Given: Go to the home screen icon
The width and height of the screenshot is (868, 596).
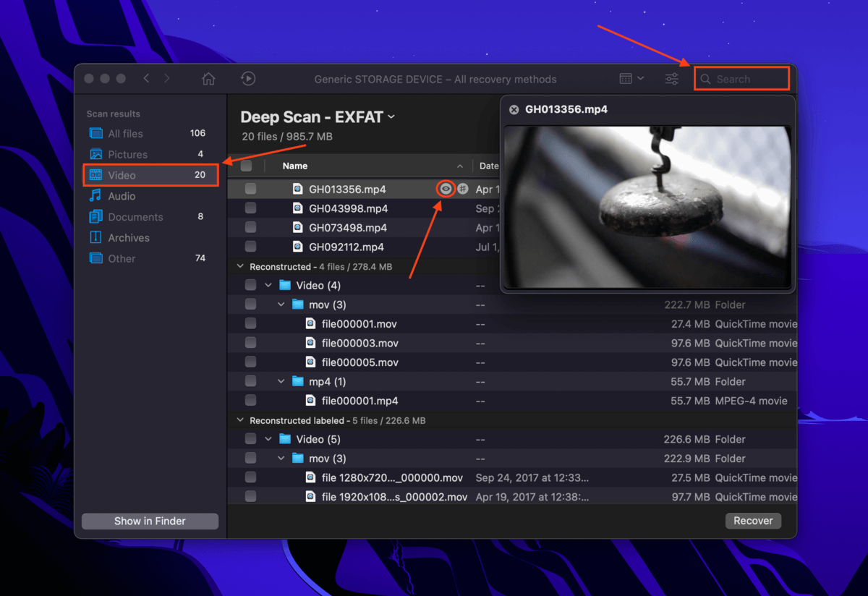Looking at the screenshot, I should tap(208, 79).
